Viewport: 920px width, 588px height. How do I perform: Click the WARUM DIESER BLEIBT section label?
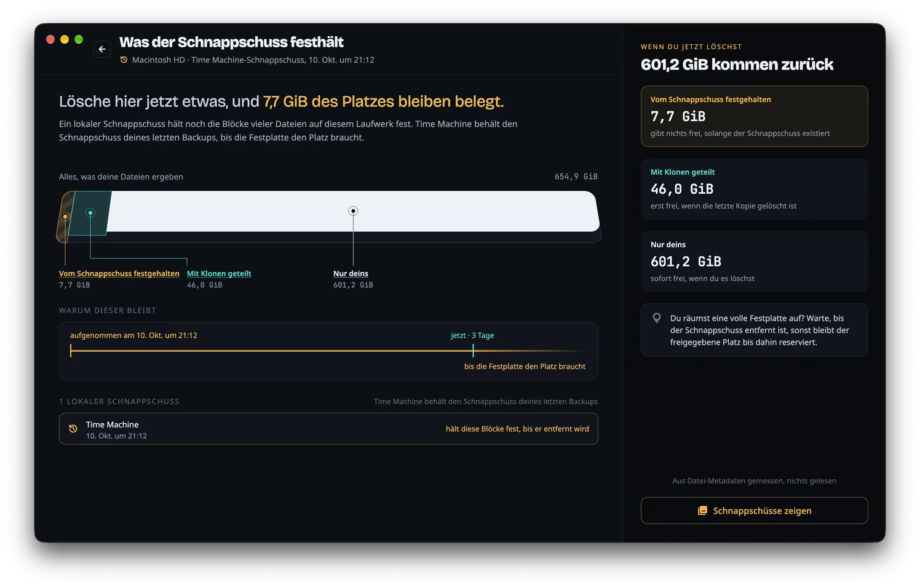point(108,311)
